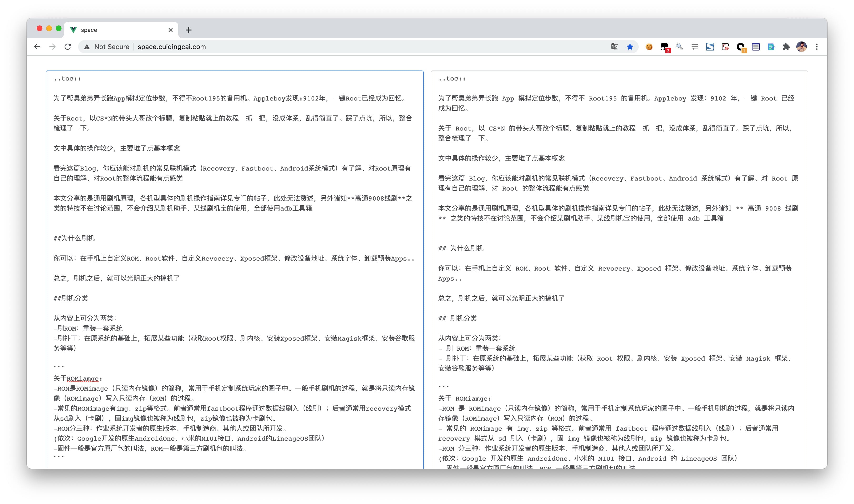Go back to the previous page

37,47
